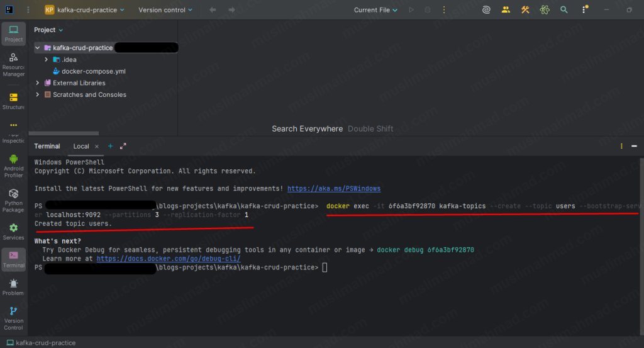Click project tree horizontal scrollbar
Image resolution: width=644 pixels, height=348 pixels.
64,133
